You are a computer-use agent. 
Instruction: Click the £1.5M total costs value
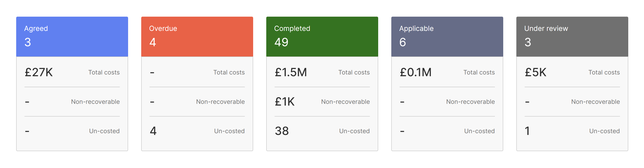point(291,72)
